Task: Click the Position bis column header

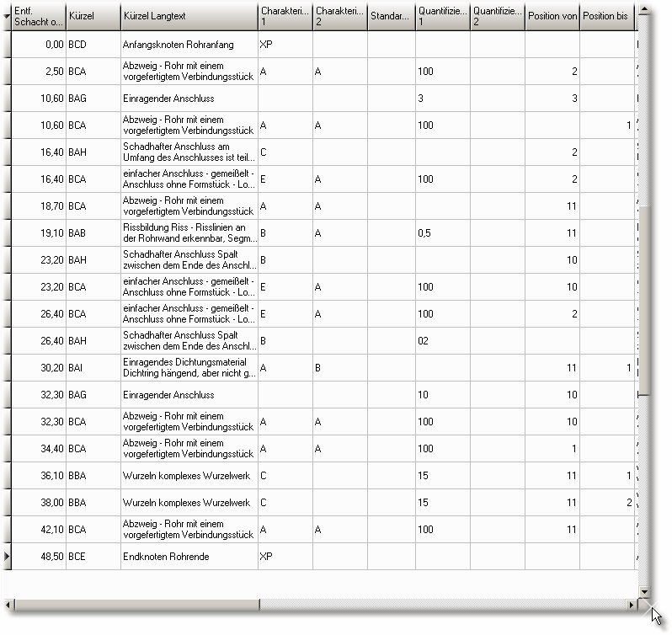Action: [606, 16]
